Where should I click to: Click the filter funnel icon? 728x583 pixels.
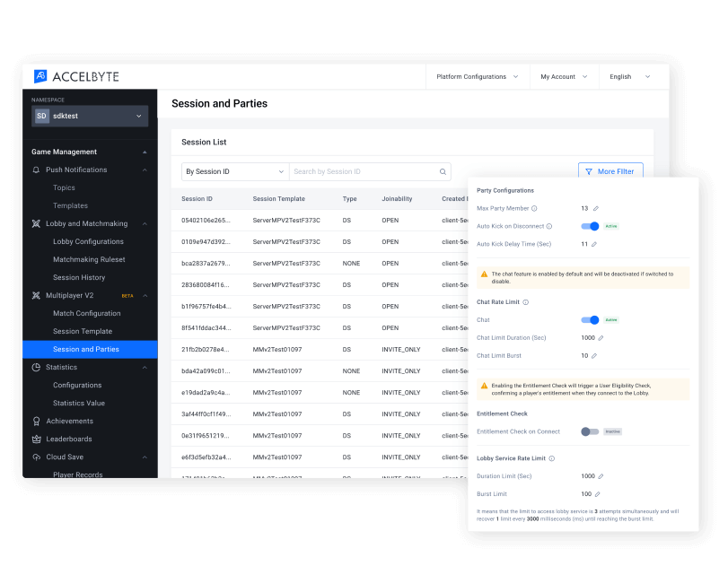589,171
